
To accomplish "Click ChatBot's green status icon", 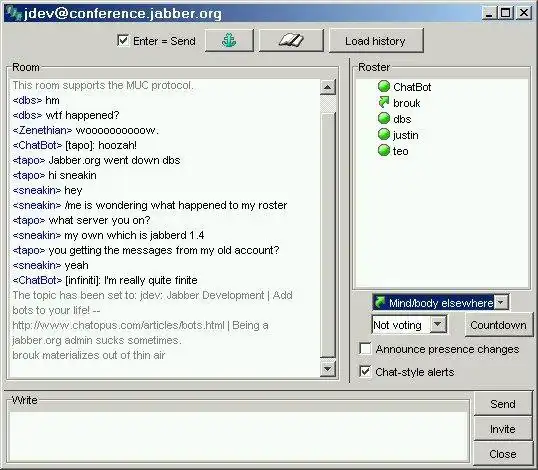I will pyautogui.click(x=384, y=86).
